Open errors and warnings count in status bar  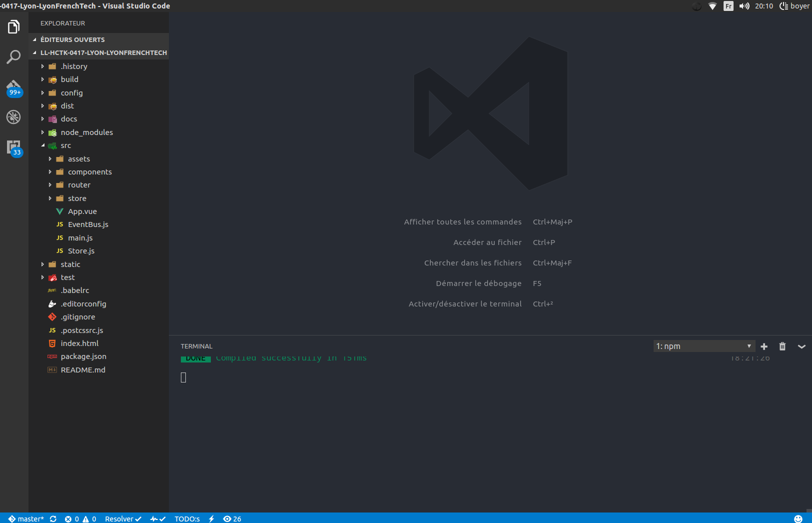[80, 518]
